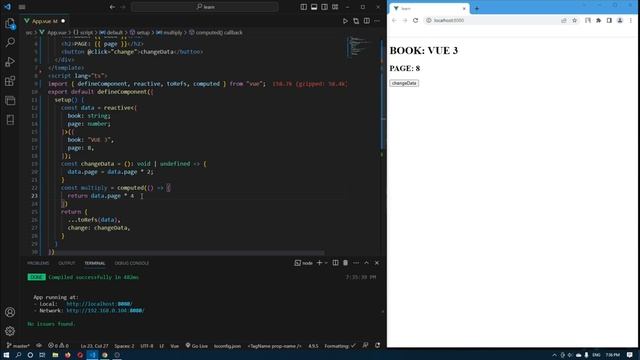Image resolution: width=640 pixels, height=360 pixels.
Task: Maximize the panel size with the chevron
Action: (x=367, y=263)
